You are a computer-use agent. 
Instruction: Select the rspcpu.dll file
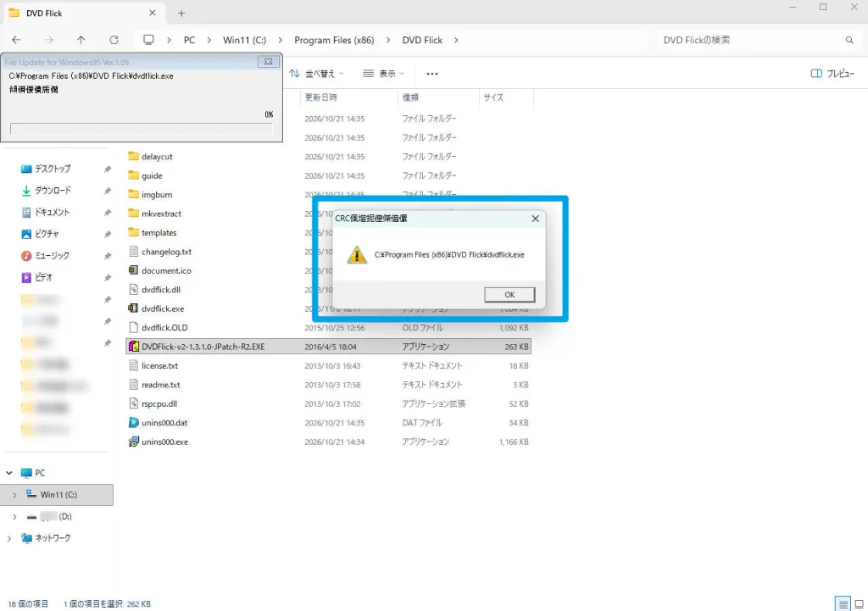[x=159, y=404]
